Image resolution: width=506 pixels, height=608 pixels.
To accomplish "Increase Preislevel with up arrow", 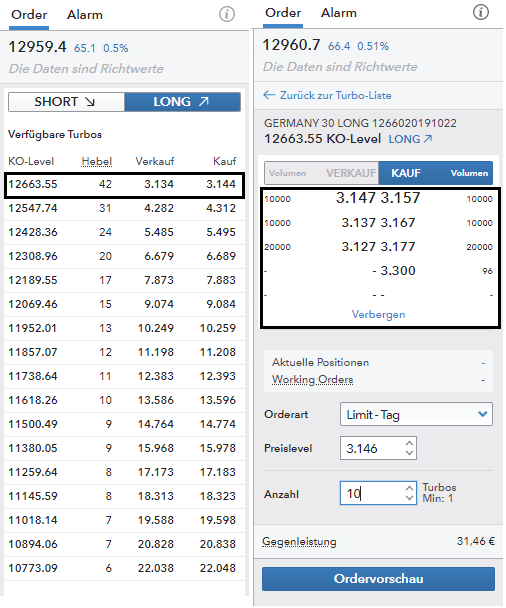I will 409,443.
